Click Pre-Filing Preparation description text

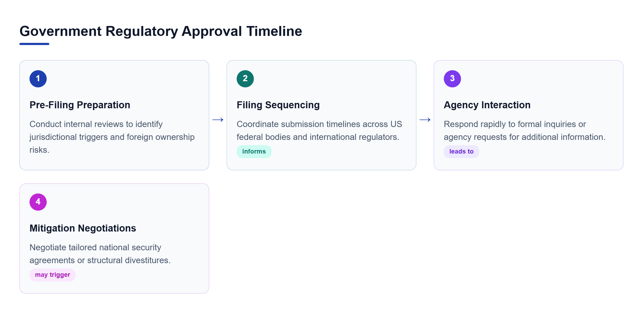[x=112, y=137]
